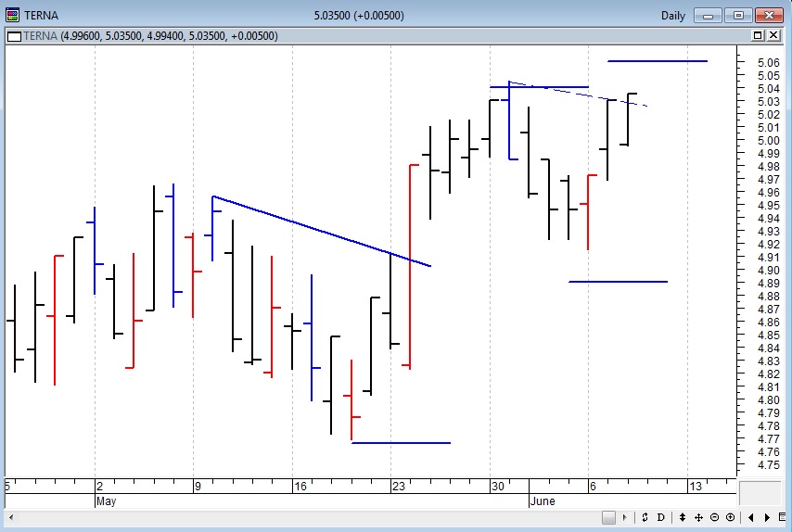This screenshot has width=792, height=532.
Task: Select the long descending blue trendline
Action: point(322,231)
